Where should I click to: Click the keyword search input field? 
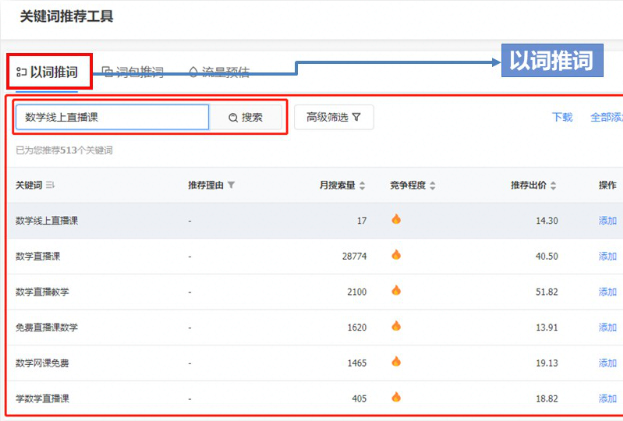click(112, 117)
